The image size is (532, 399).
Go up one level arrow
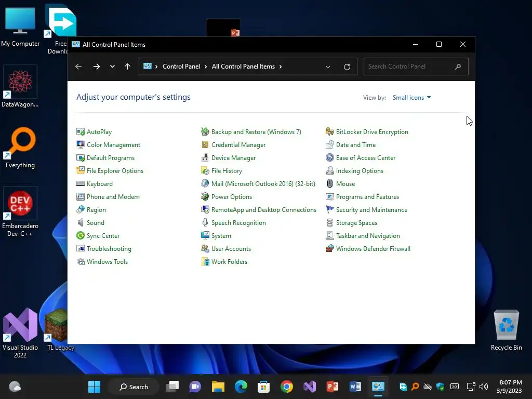coord(128,66)
